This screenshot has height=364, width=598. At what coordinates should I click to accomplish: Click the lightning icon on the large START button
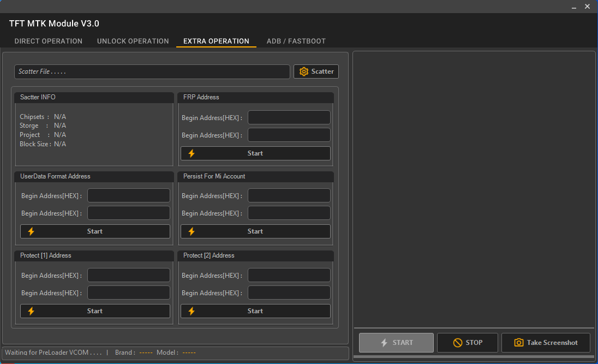pos(385,342)
